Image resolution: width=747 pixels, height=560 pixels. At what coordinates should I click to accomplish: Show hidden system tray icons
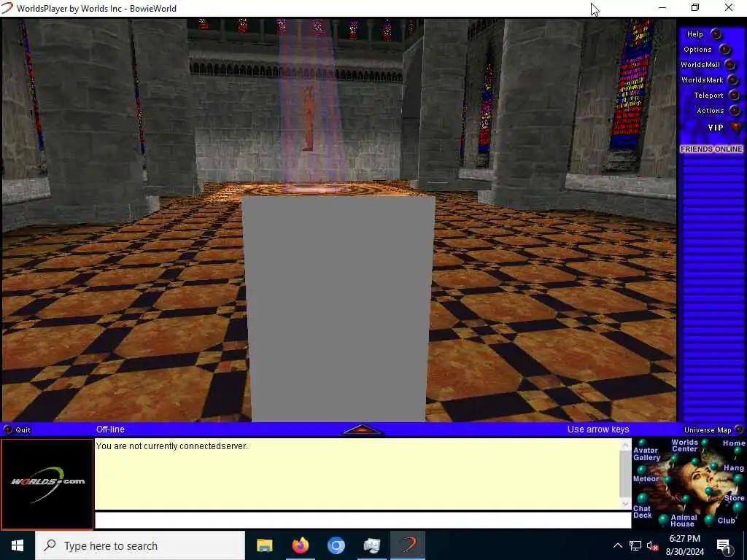point(617,545)
